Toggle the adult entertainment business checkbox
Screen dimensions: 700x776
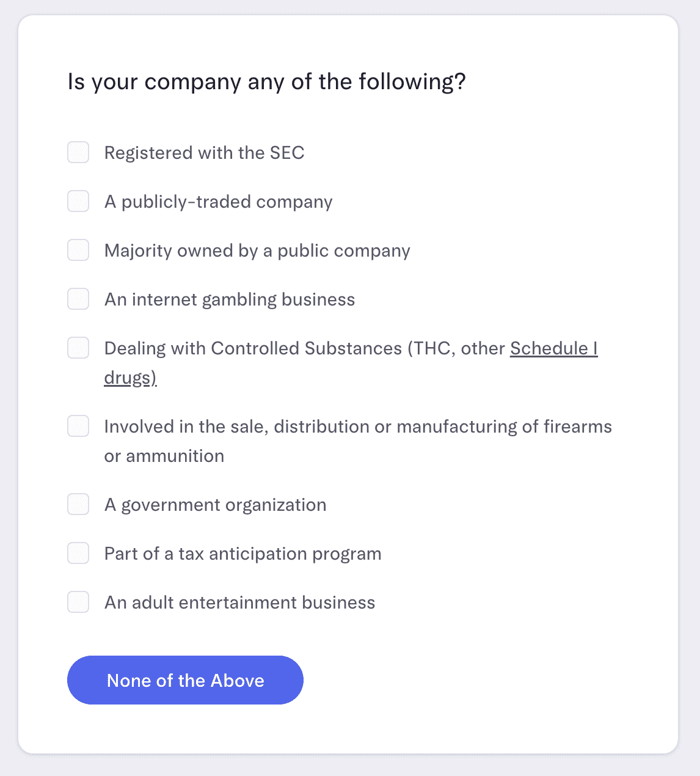click(78, 602)
